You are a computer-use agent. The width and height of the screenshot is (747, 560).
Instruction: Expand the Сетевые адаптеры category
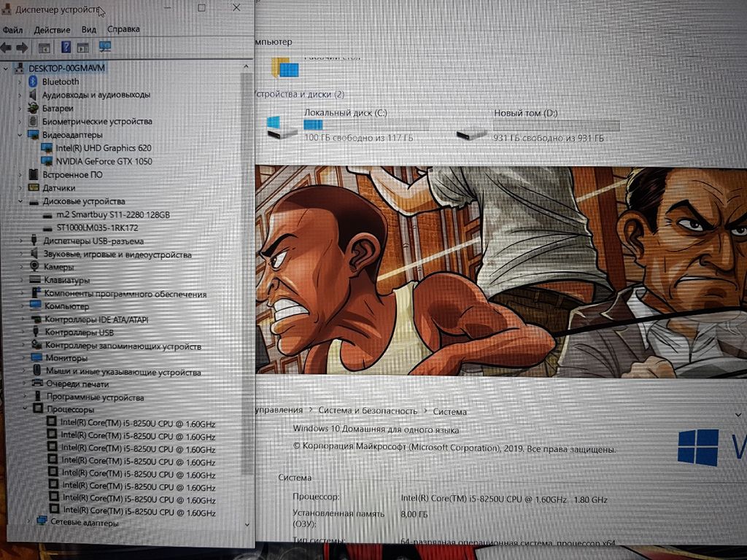tap(28, 522)
